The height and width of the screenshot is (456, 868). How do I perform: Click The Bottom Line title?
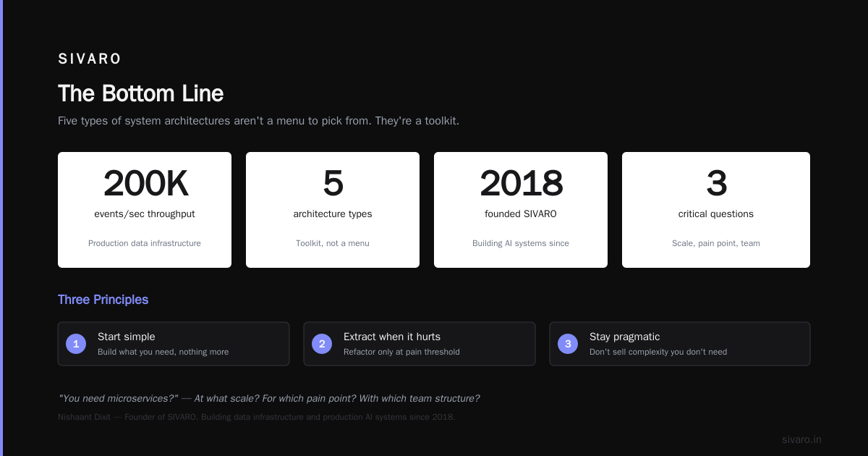point(140,93)
